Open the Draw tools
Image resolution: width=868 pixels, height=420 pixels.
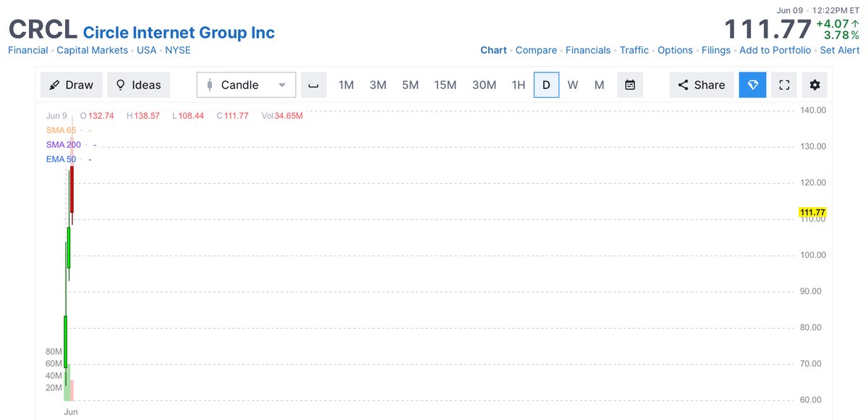[71, 85]
